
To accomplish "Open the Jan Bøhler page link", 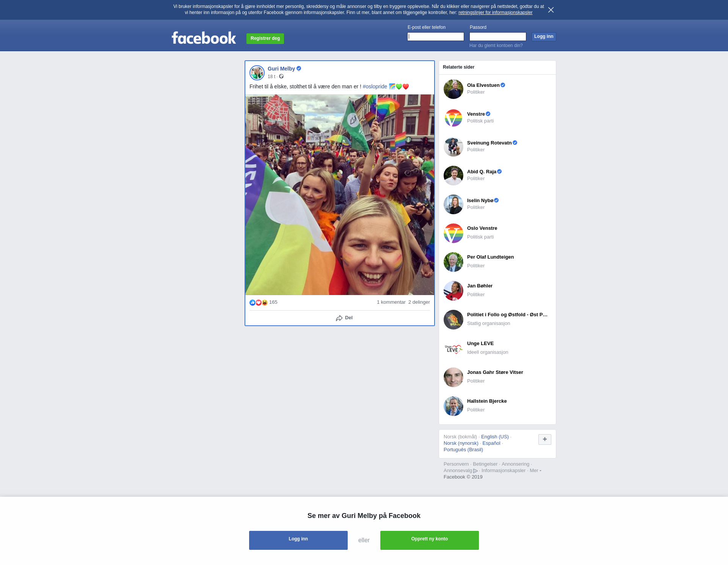I will pyautogui.click(x=480, y=286).
